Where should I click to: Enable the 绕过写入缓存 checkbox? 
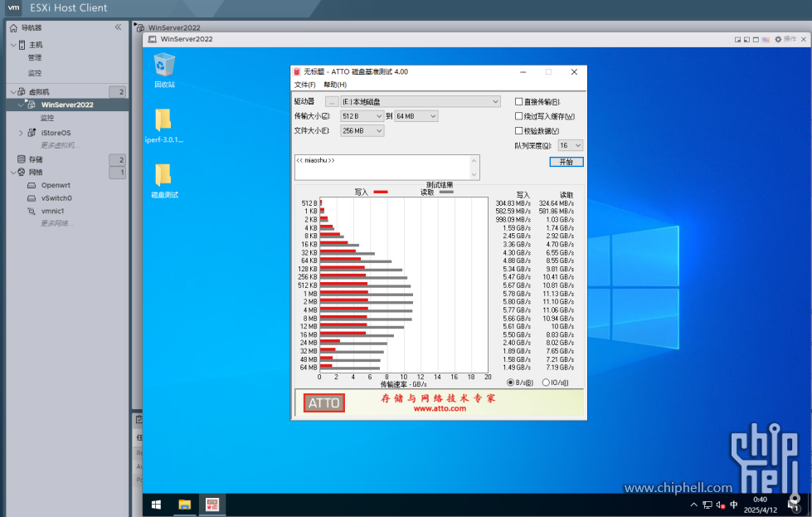pos(518,116)
